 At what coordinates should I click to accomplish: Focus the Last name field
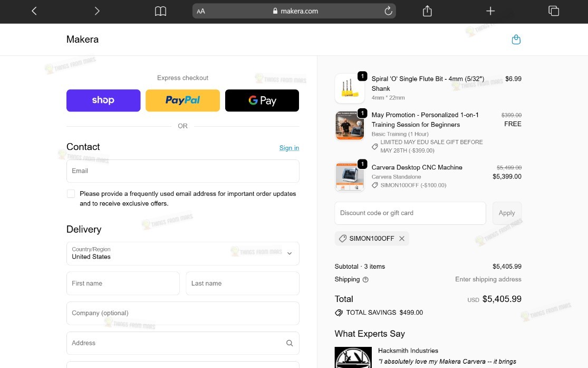[x=242, y=283]
